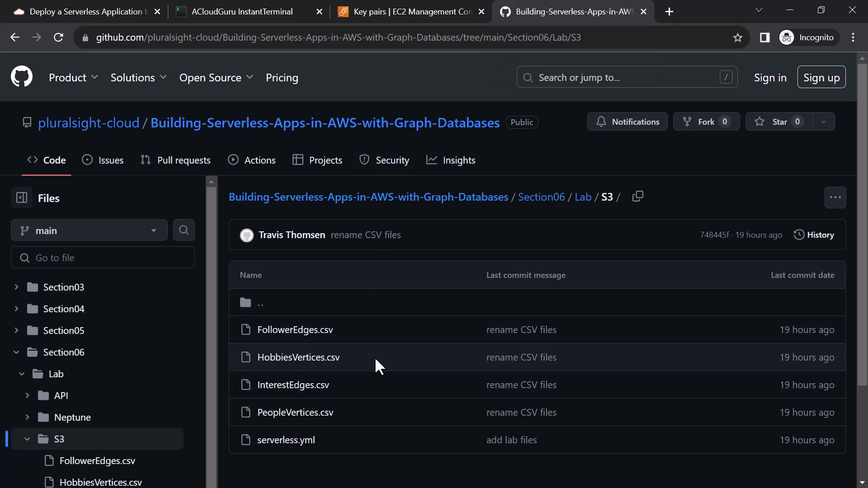Screen dimensions: 868x488
Task: Collapse the Section06 folder chevron
Action: coord(16,352)
